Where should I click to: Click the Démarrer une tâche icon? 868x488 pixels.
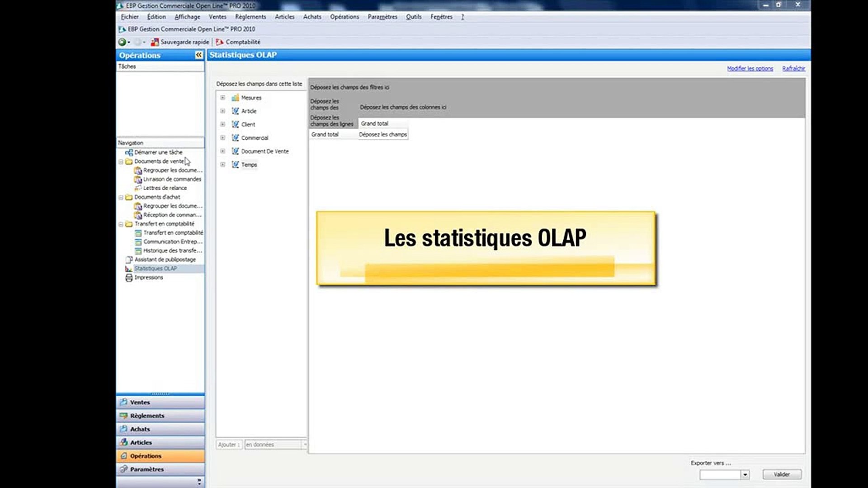coord(129,152)
